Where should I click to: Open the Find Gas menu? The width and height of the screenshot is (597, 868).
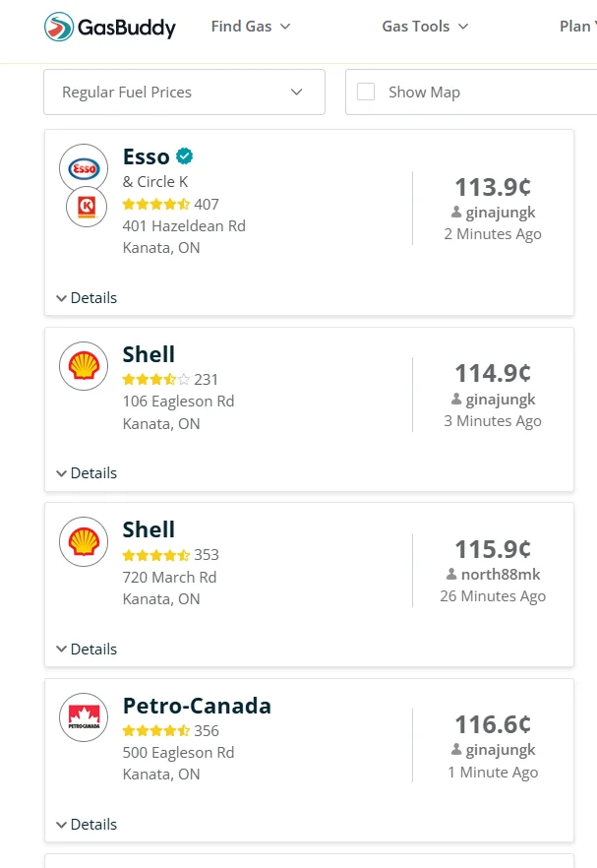click(251, 27)
